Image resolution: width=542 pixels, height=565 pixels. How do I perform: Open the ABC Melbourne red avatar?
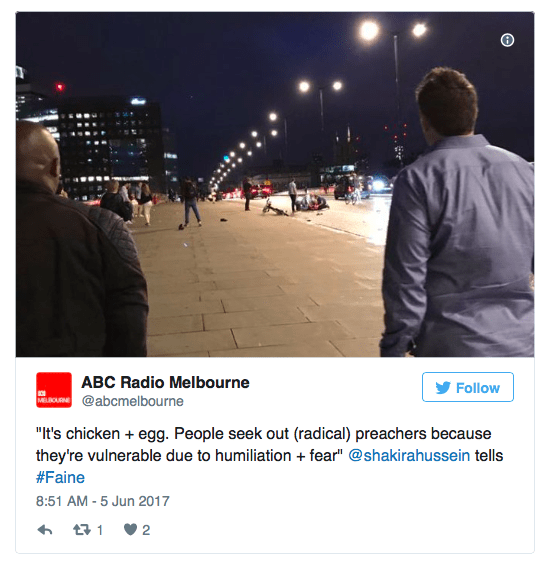pyautogui.click(x=54, y=390)
